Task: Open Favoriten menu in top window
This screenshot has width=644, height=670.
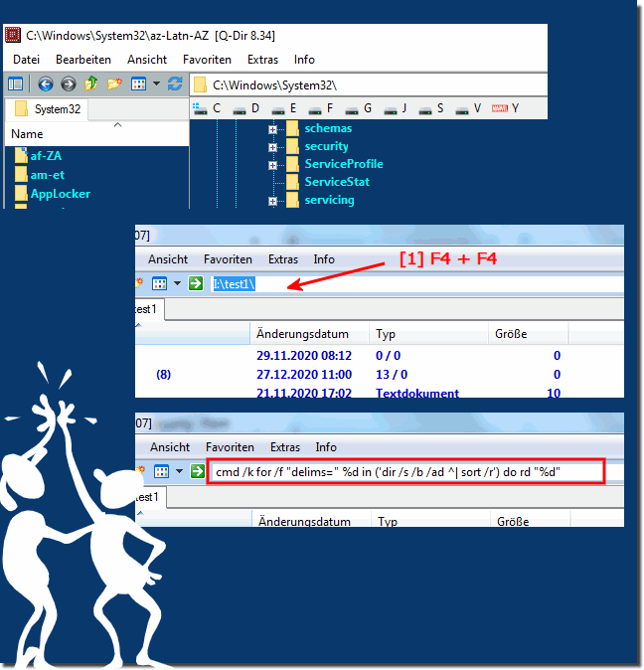Action: coord(207,60)
